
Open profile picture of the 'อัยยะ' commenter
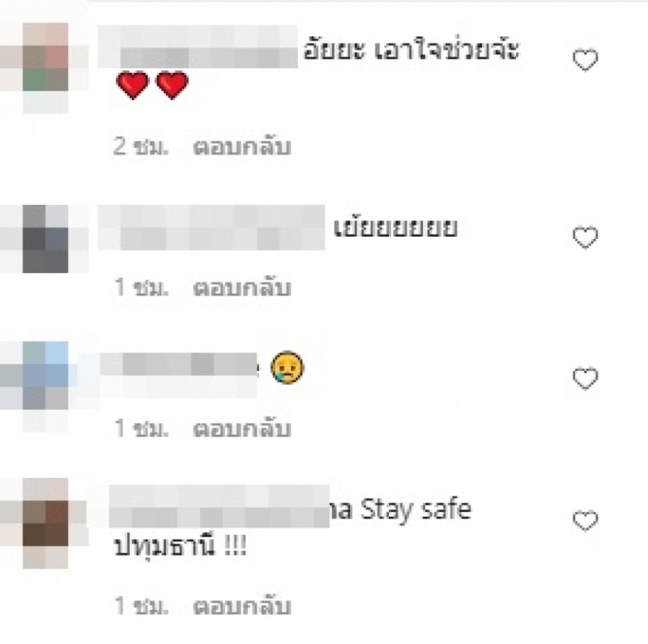point(45,68)
